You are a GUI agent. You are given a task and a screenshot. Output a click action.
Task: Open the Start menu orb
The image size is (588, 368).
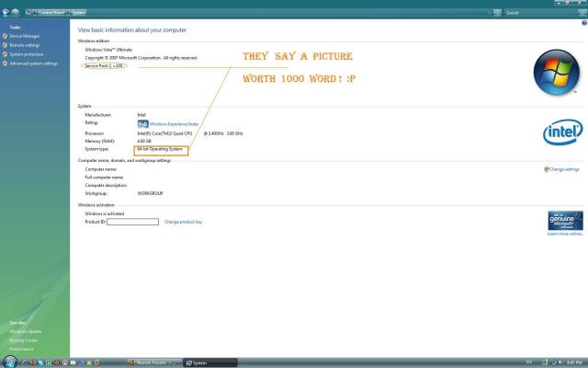(10, 362)
